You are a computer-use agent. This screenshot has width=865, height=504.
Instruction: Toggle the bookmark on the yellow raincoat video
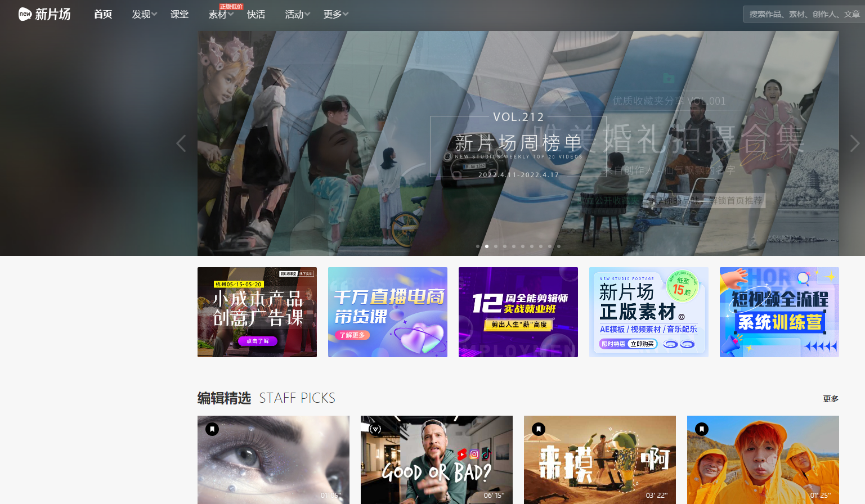coord(701,428)
